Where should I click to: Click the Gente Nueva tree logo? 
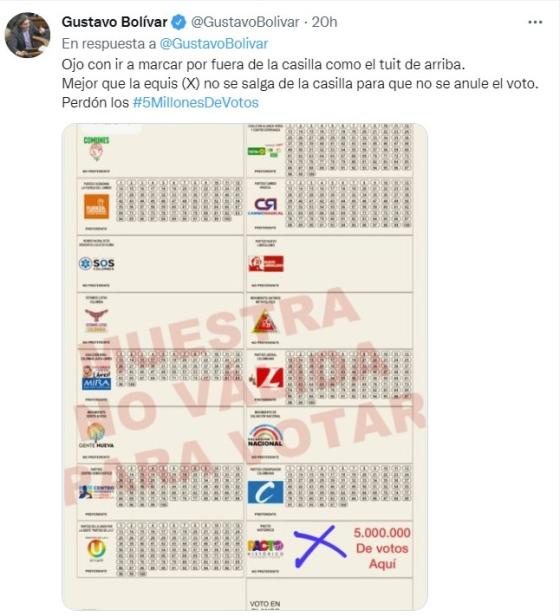[96, 435]
